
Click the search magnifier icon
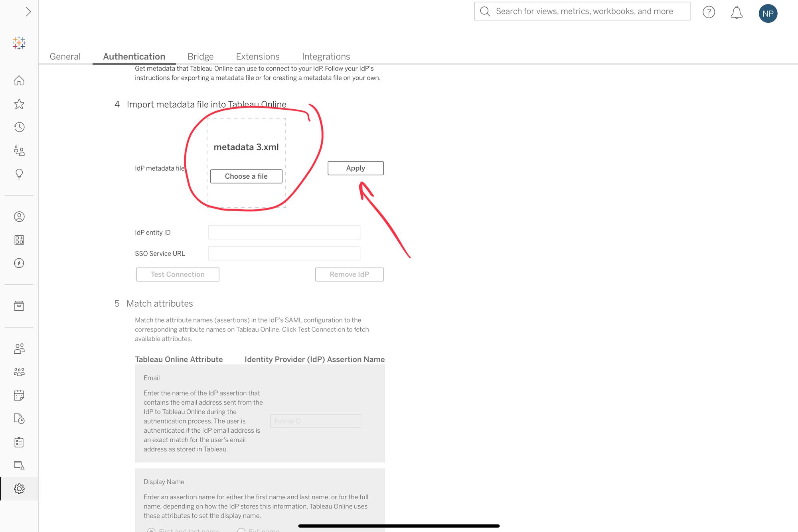485,11
